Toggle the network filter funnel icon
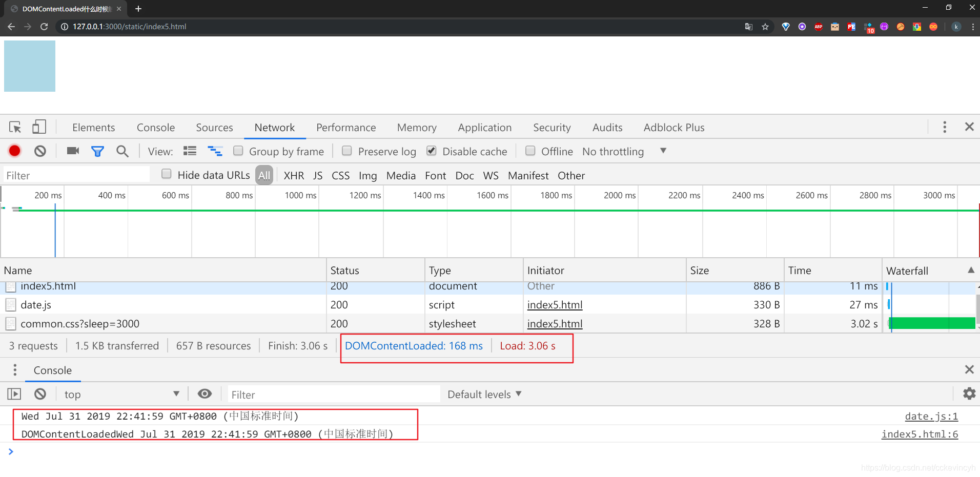 (97, 151)
